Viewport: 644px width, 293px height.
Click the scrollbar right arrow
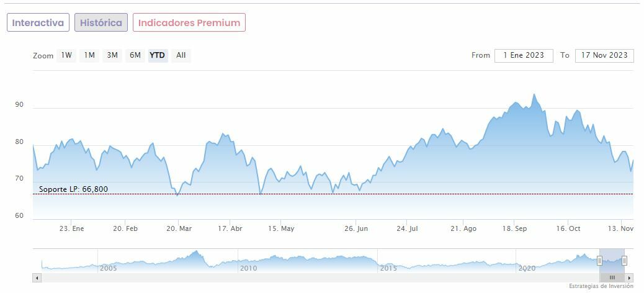point(630,277)
